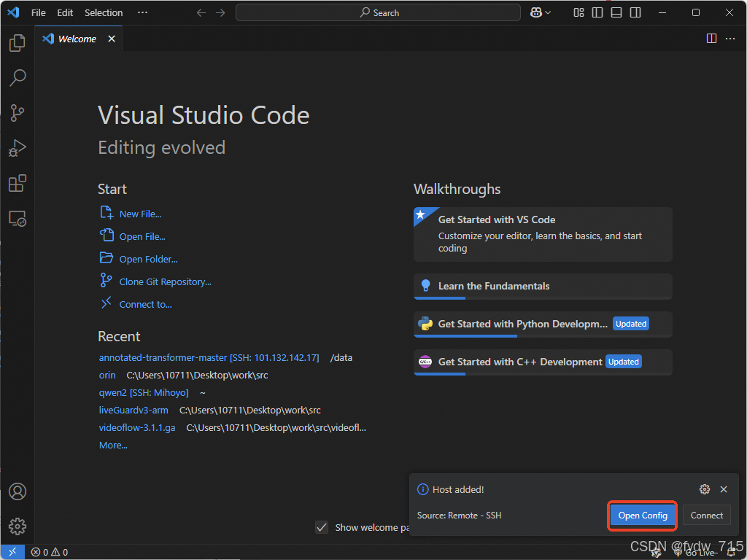Click the Open Folder... link
Screen dimensions: 747x560
tap(148, 260)
